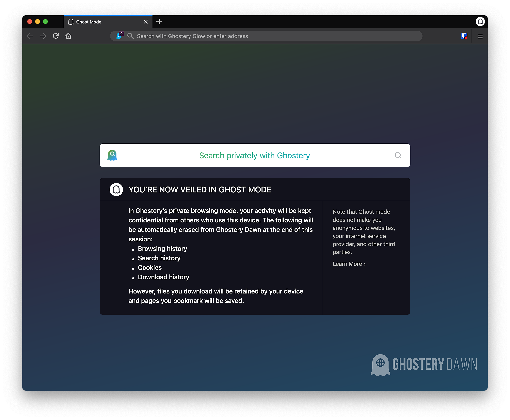Image resolution: width=510 pixels, height=420 pixels.
Task: Click the ghost icon beside the Ghost Mode heading
Action: (x=116, y=189)
